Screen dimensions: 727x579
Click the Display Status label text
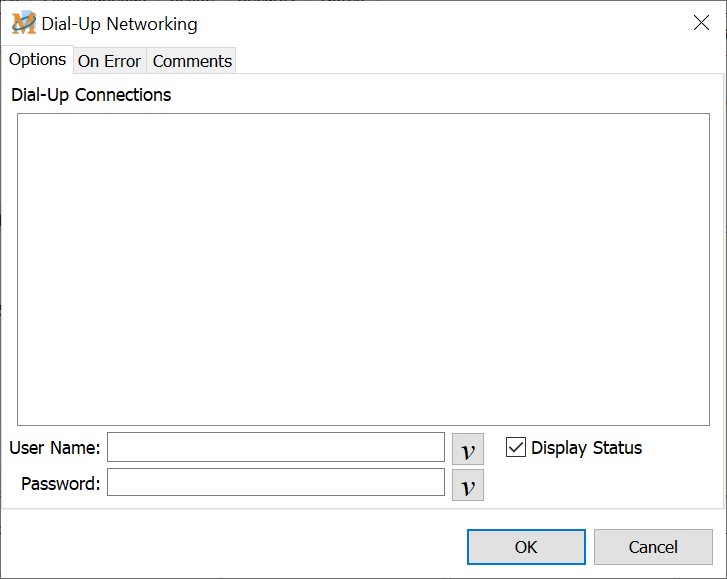(x=586, y=448)
